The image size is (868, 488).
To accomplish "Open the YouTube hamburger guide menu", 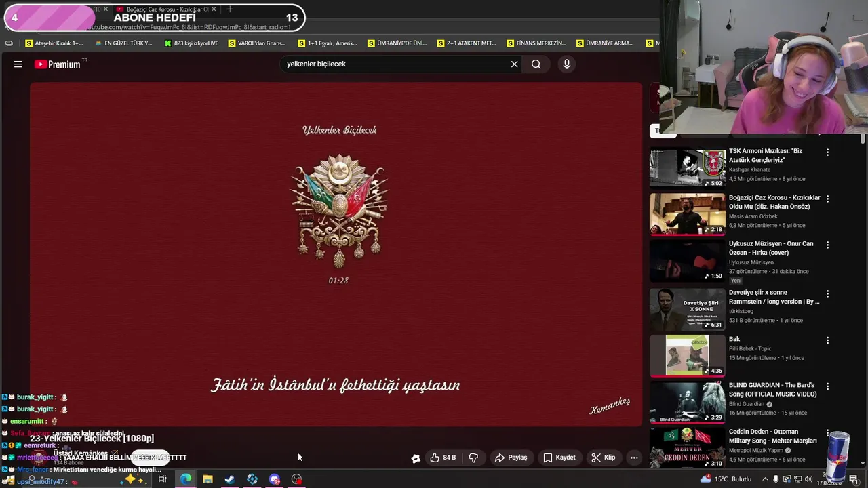I will tap(18, 64).
